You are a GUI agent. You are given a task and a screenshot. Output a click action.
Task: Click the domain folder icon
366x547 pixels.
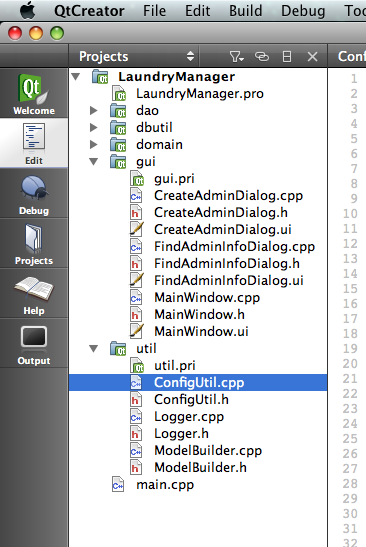tap(118, 145)
